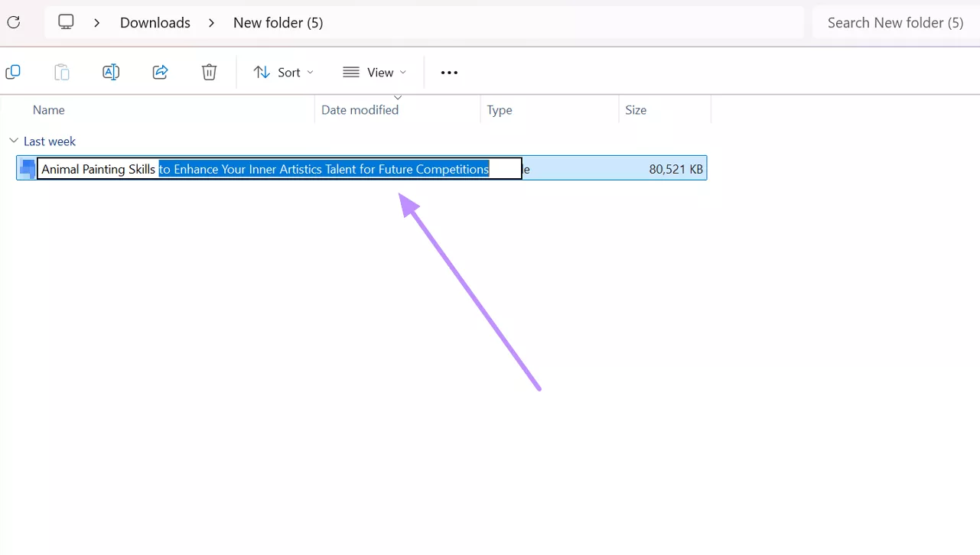Collapse the Last week group

point(14,141)
